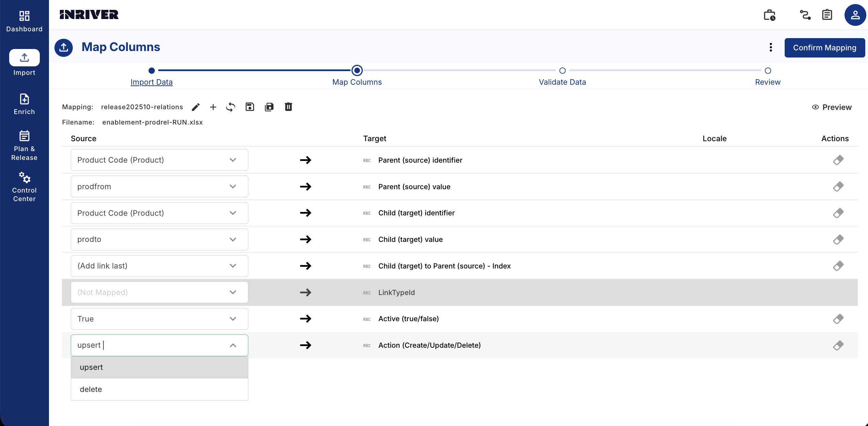Image resolution: width=868 pixels, height=426 pixels.
Task: Select the Map Columns step label
Action: tap(357, 82)
